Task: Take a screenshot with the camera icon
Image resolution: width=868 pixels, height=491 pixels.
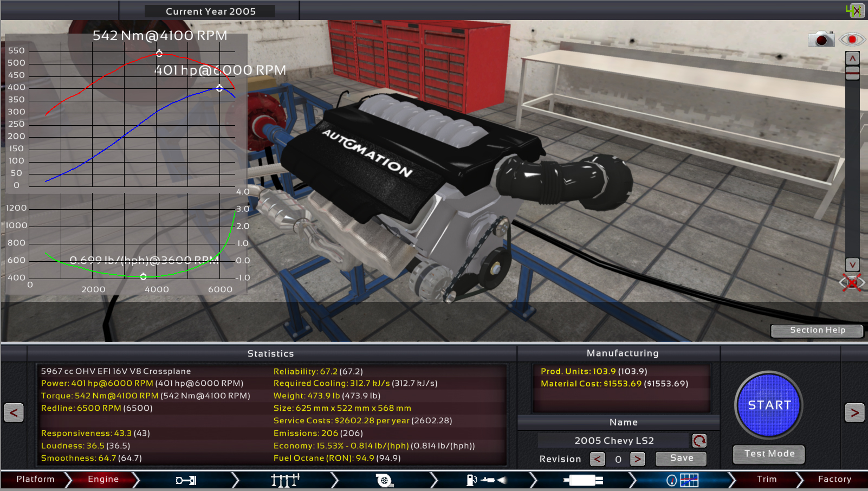Action: click(x=821, y=39)
